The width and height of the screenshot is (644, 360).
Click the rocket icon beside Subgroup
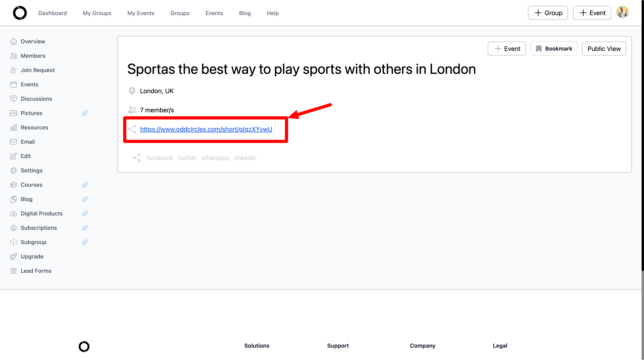click(x=85, y=242)
